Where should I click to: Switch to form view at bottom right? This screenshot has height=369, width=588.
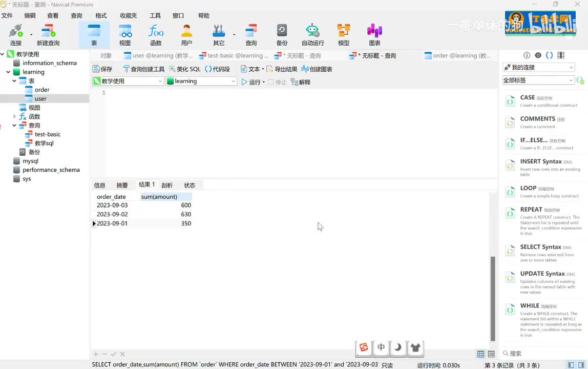pos(491,354)
